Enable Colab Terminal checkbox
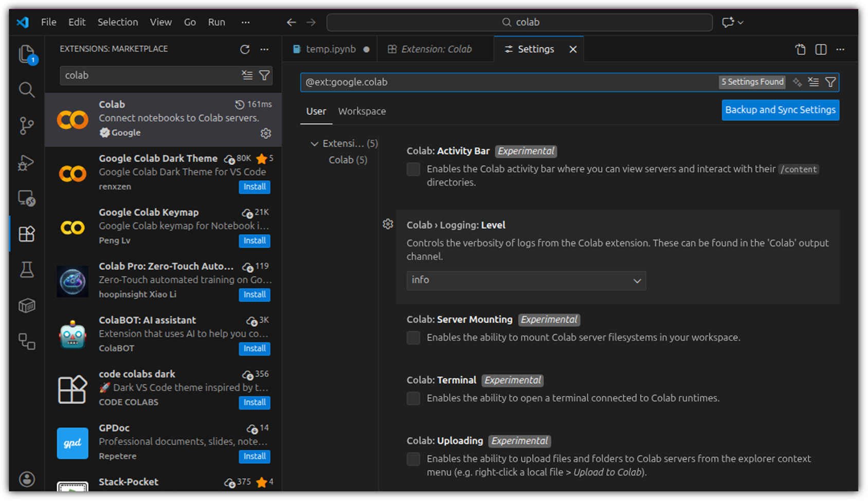This screenshot has height=501, width=868. pos(413,398)
